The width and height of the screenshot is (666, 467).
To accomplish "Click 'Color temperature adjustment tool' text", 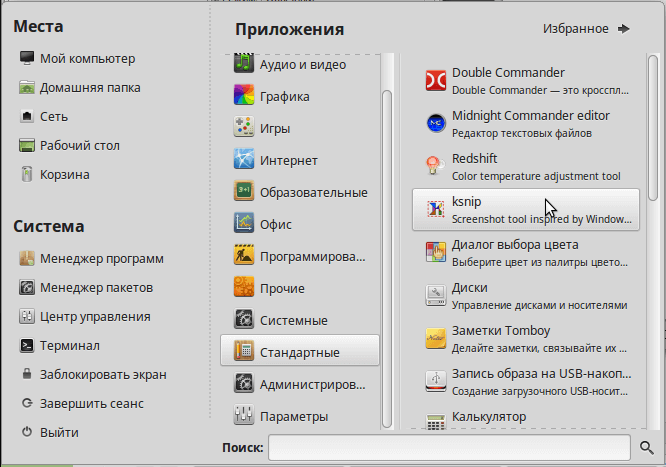I will tap(536, 176).
